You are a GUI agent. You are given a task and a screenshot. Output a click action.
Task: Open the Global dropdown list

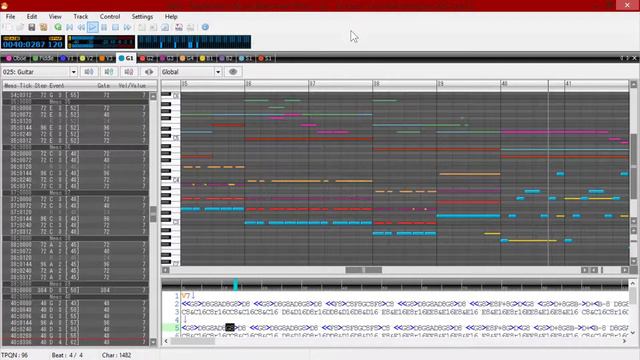(191, 72)
